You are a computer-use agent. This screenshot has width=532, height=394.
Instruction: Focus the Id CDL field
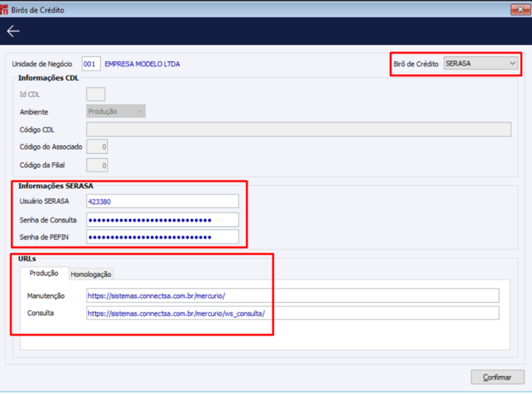[96, 94]
